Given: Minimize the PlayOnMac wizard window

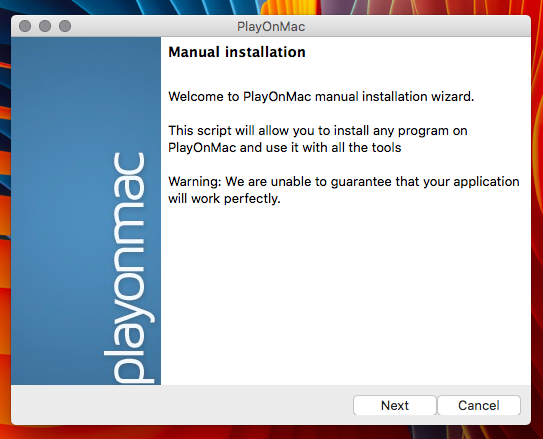Looking at the screenshot, I should pos(45,26).
